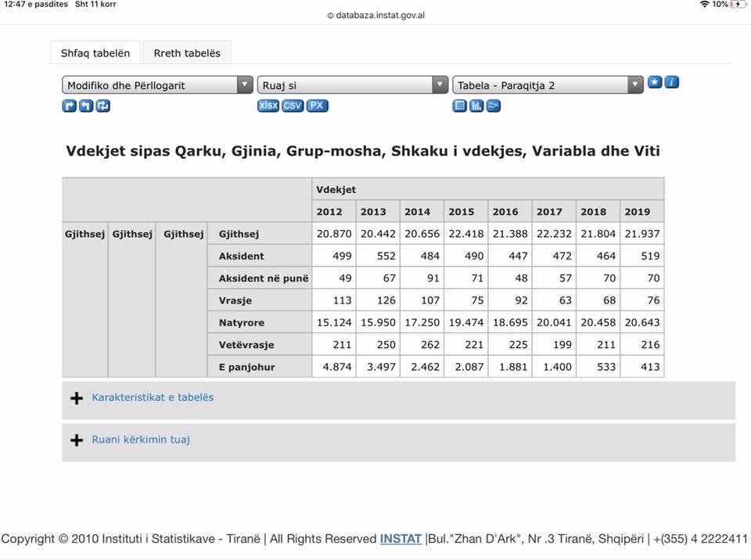Click the rotate table counter-clockwise icon
The height and width of the screenshot is (560, 751).
86,106
